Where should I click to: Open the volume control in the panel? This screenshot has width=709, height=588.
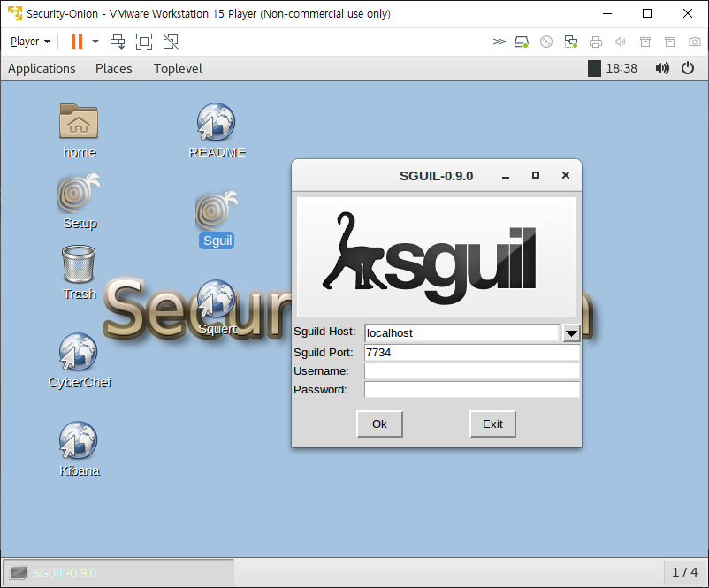(x=662, y=68)
